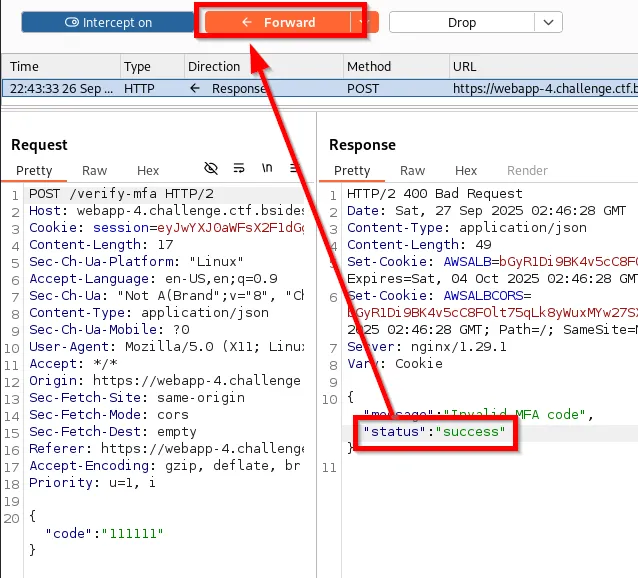Open the Raw tab in Response
638x578 pixels.
[413, 171]
